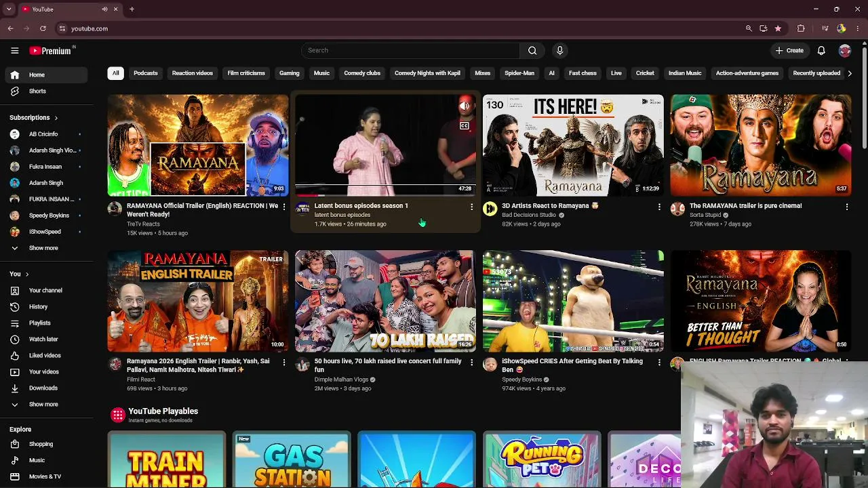Open options for TreTv Reacts Ramayana video

284,207
